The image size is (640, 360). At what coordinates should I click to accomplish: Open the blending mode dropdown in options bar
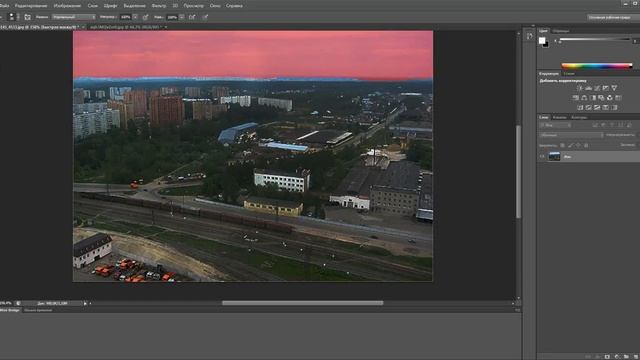74,17
